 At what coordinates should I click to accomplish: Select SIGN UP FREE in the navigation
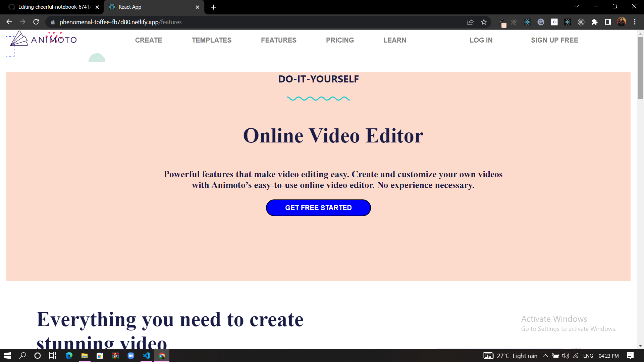(554, 40)
